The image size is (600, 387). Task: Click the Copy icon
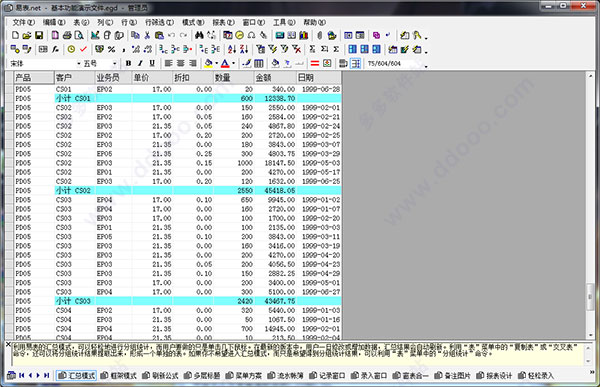point(135,35)
